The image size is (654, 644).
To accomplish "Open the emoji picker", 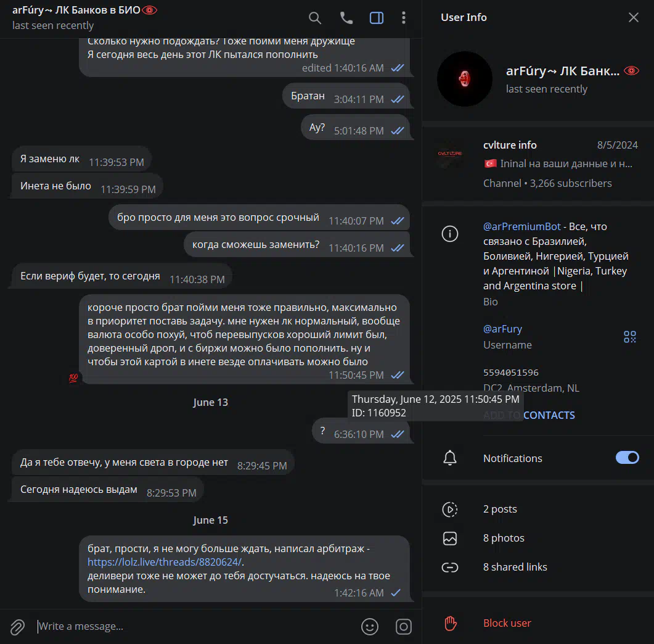I will click(370, 627).
